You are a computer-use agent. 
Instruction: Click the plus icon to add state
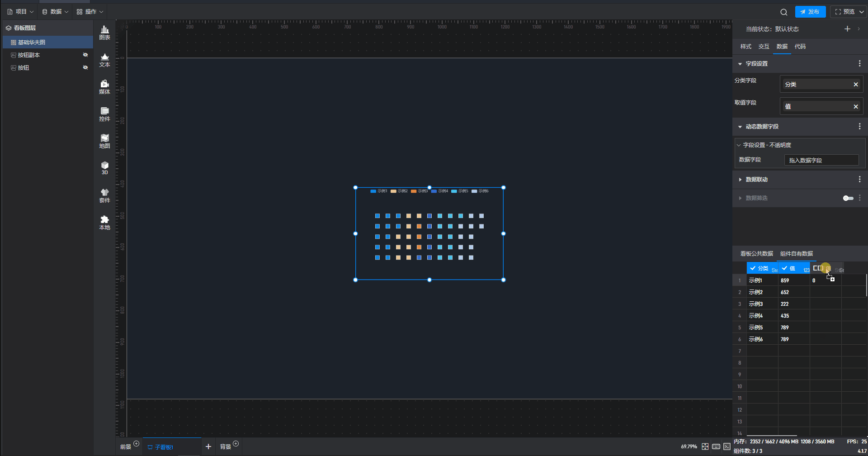847,29
